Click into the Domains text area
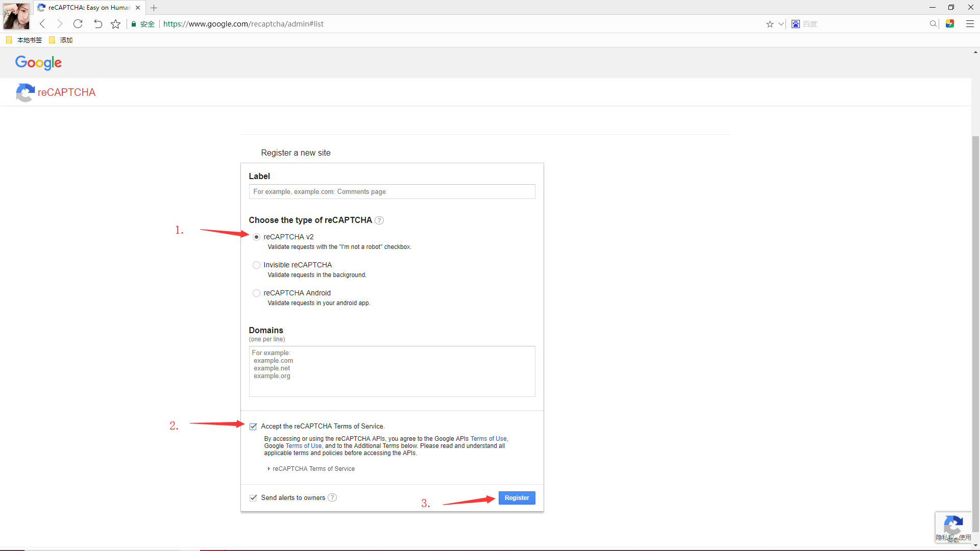Screen dimensions: 980x551 click(392, 371)
